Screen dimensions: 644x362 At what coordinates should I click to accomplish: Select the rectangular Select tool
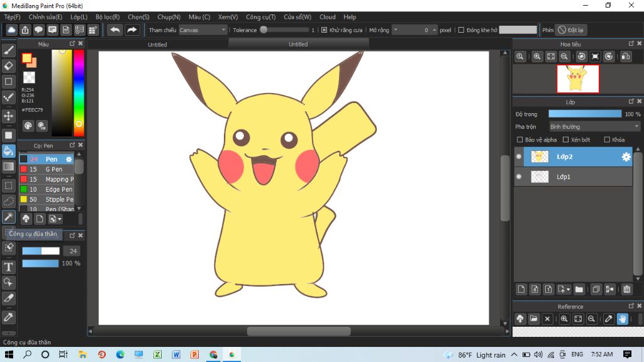coord(9,185)
